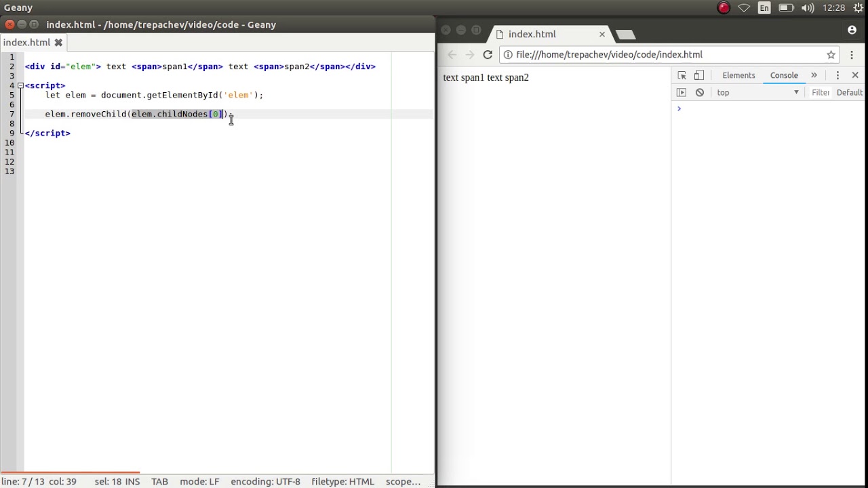Click the line/col indicator in Geany status bar
Image resolution: width=868 pixels, height=488 pixels.
[39, 481]
